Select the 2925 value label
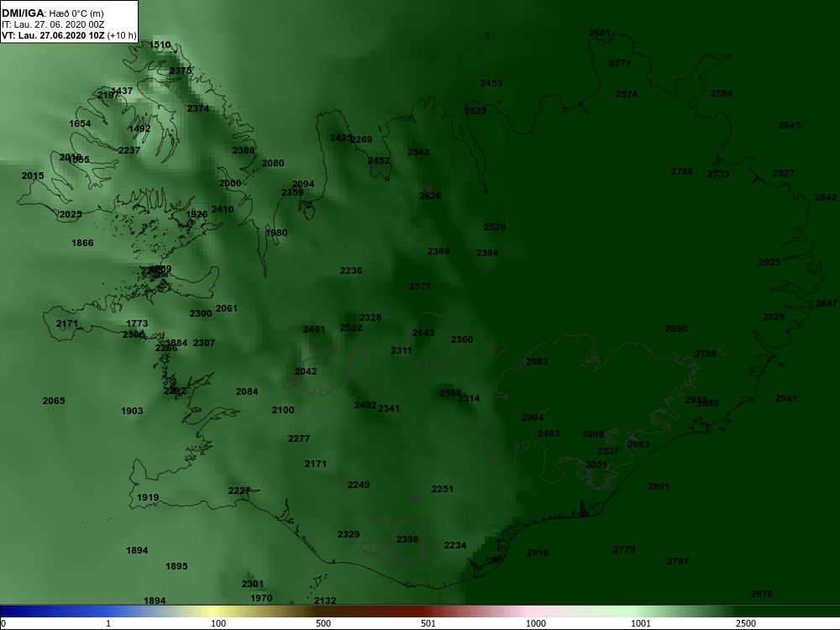The height and width of the screenshot is (630, 840). pyautogui.click(x=769, y=262)
